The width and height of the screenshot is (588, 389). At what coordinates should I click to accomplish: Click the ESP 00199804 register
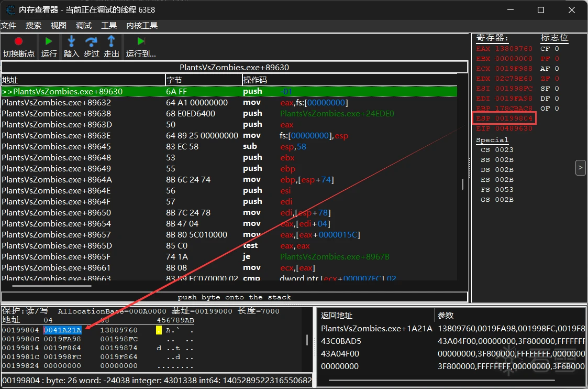tap(504, 118)
